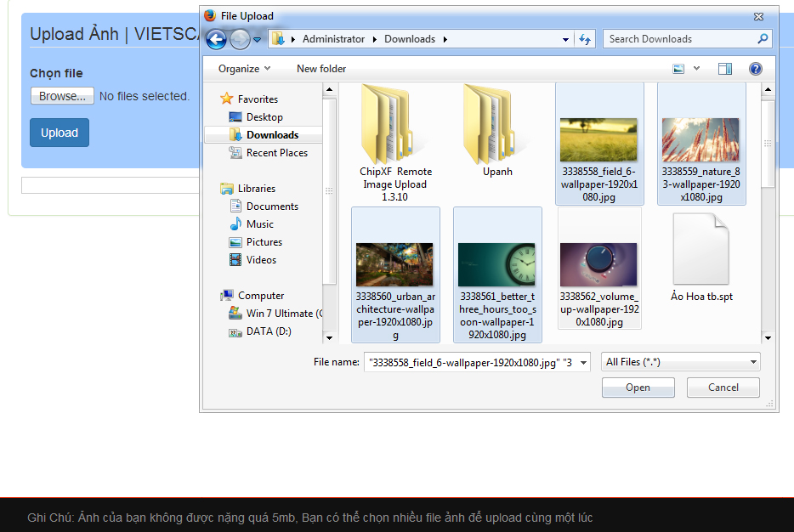Click navigation pane scrollbar down arrow
The image size is (794, 532).
pyautogui.click(x=330, y=337)
